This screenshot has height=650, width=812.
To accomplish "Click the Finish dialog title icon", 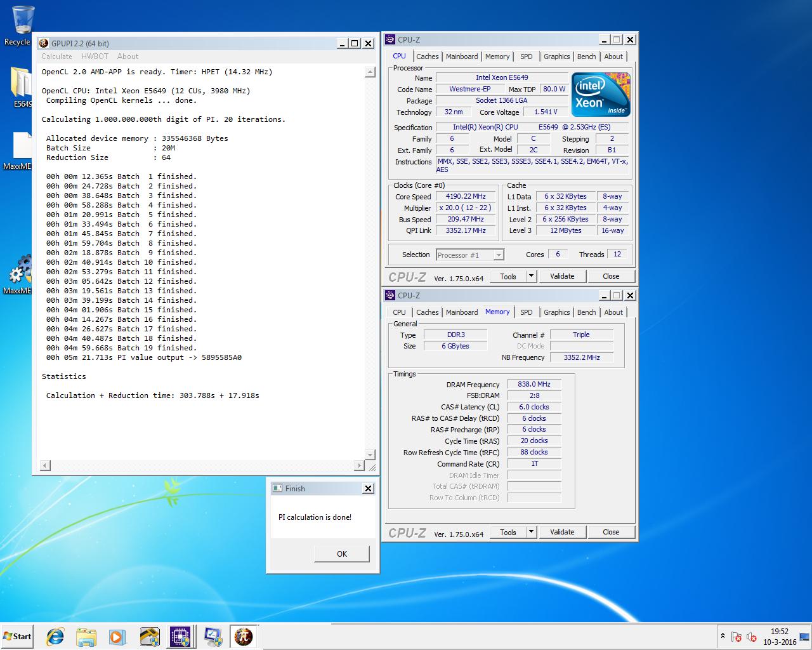I will pyautogui.click(x=277, y=488).
